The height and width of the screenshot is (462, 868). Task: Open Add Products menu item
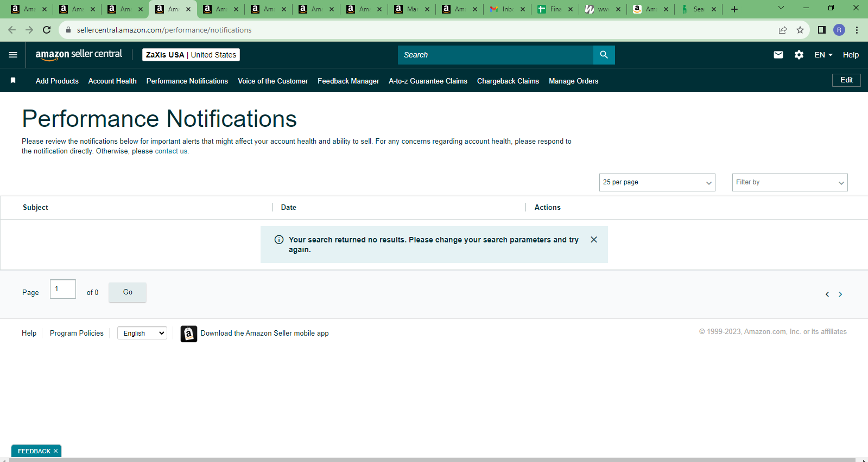pos(57,81)
